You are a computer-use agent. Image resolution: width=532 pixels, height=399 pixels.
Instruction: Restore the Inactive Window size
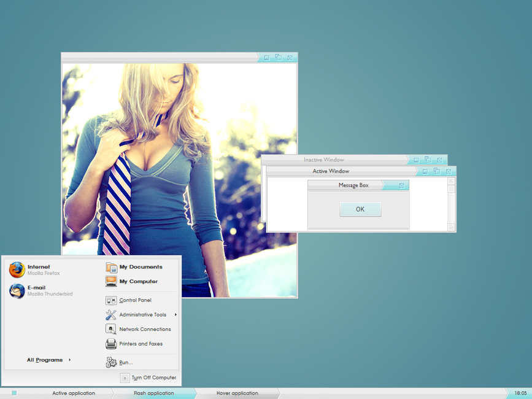point(428,160)
